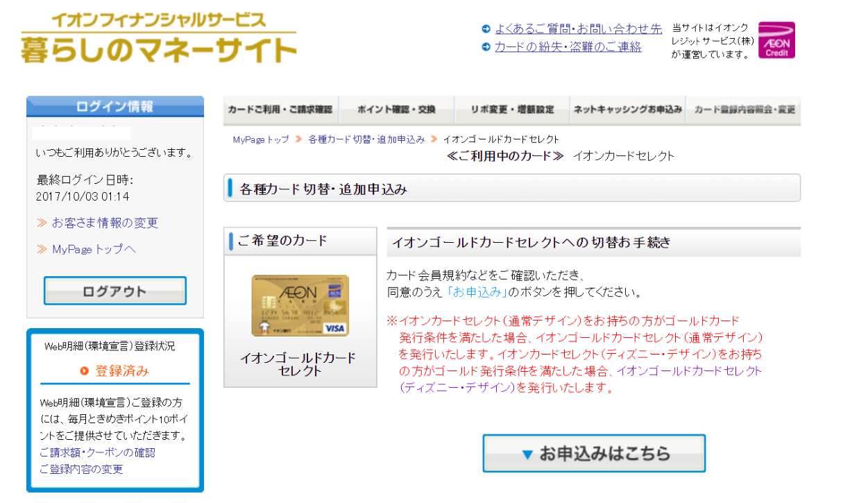
Task: Open the ポイント確認・交換 menu
Action: point(396,110)
